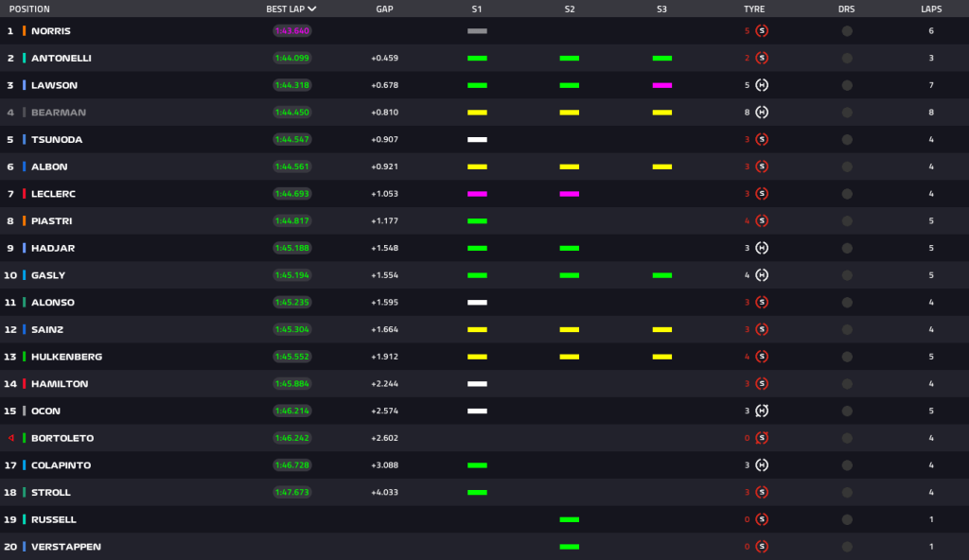Select the POSITION column header
Viewport: 969px width, 560px height.
(x=29, y=9)
